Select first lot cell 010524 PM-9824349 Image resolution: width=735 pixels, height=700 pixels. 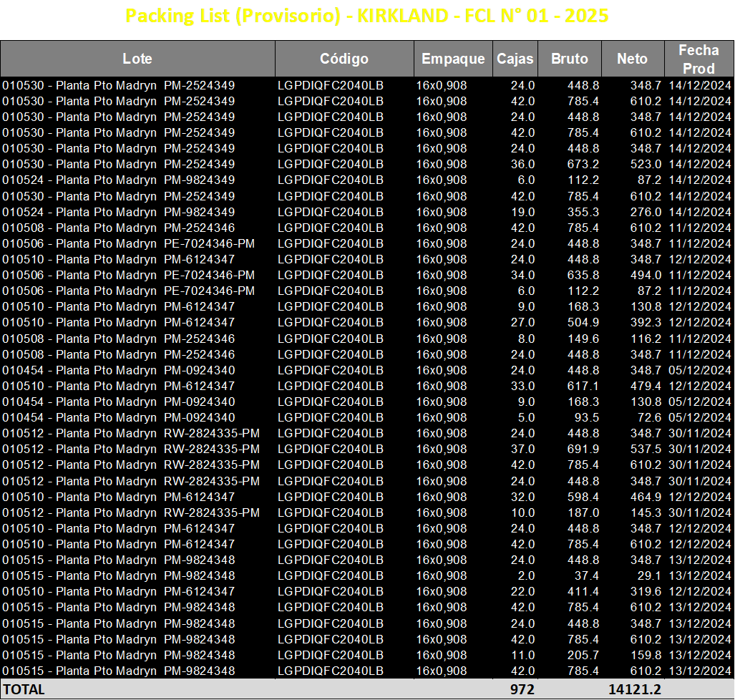pyautogui.click(x=137, y=180)
